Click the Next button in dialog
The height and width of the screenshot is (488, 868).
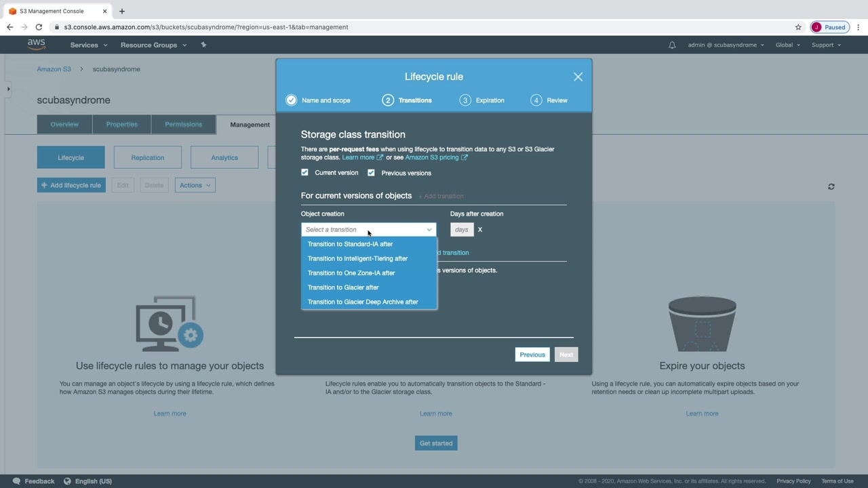566,354
